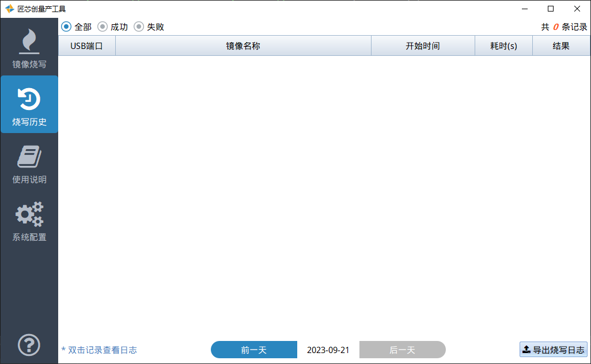The width and height of the screenshot is (591, 364).
Task: Click the app logo in title bar
Action: pos(9,9)
